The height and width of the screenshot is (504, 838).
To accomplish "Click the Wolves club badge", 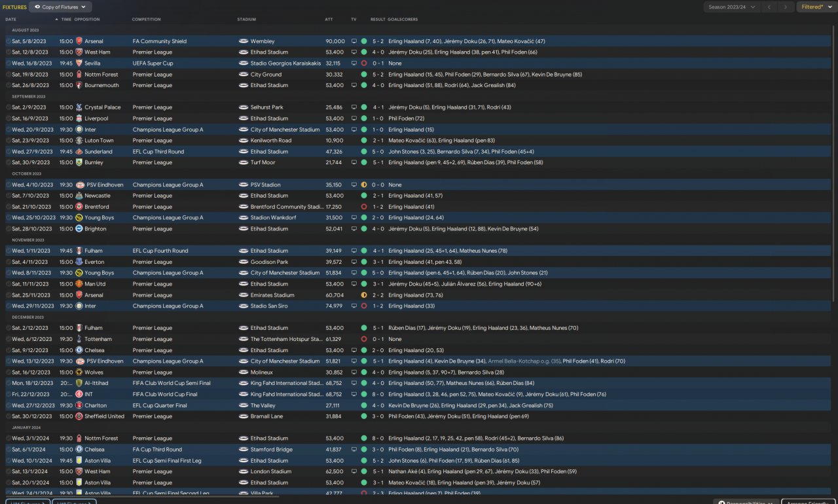I will (x=79, y=372).
